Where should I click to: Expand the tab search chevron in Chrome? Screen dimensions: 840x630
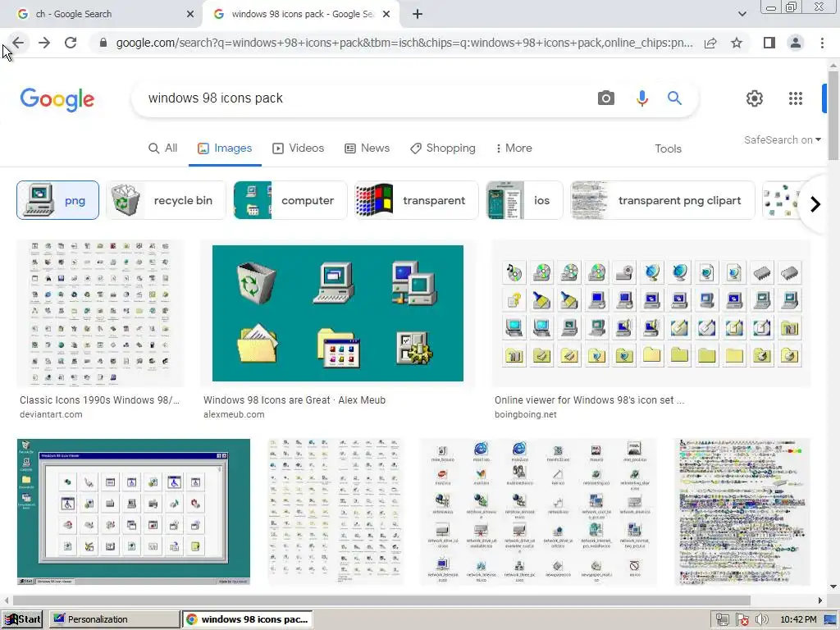coord(742,14)
